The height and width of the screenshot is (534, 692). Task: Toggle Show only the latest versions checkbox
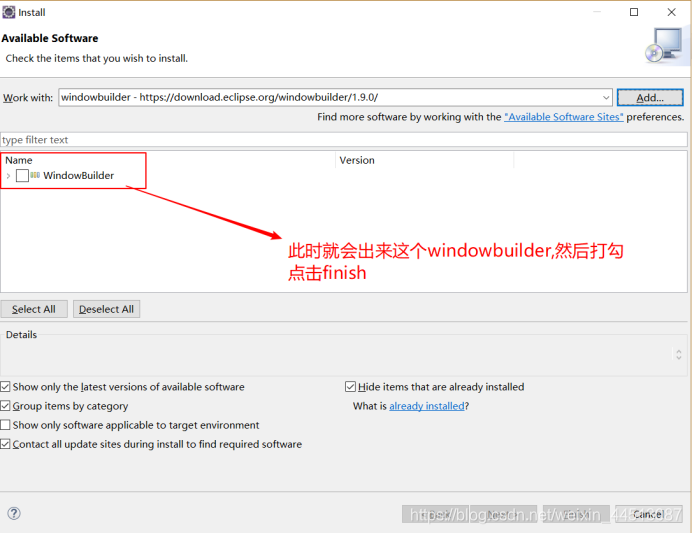point(5,387)
